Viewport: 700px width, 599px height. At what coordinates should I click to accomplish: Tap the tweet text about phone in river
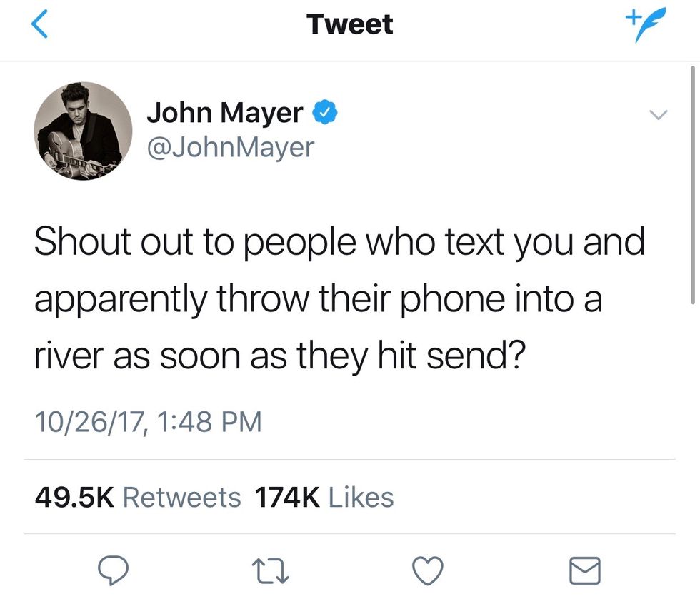[340, 298]
